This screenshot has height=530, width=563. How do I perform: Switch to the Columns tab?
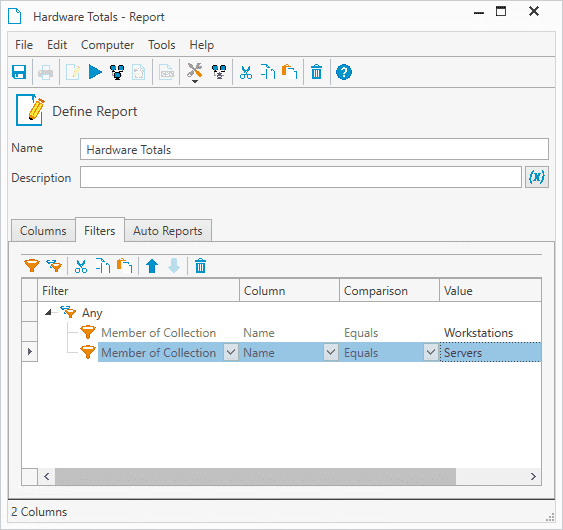(x=43, y=231)
